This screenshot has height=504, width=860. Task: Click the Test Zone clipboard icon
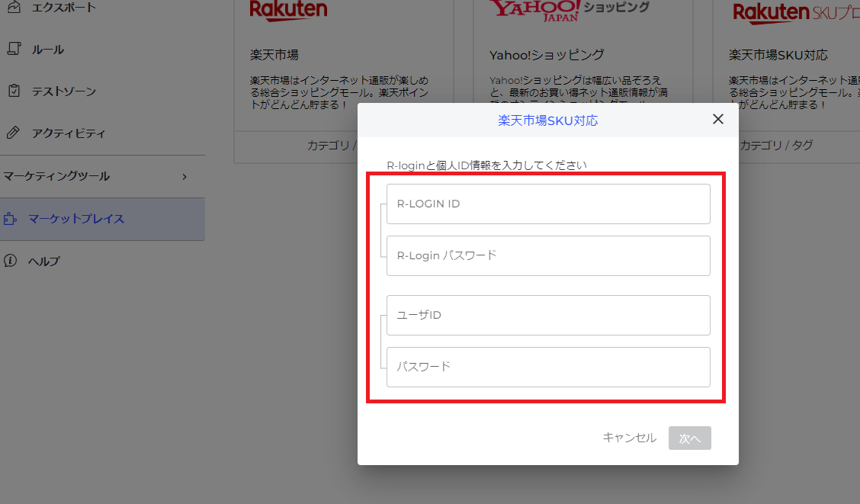(14, 91)
